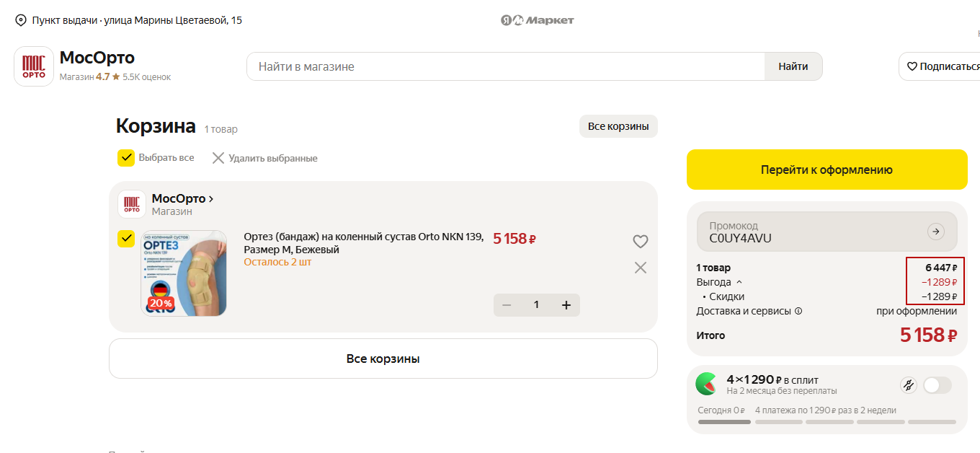Open the Yandex Market logo at top
980x453 pixels.
click(538, 20)
